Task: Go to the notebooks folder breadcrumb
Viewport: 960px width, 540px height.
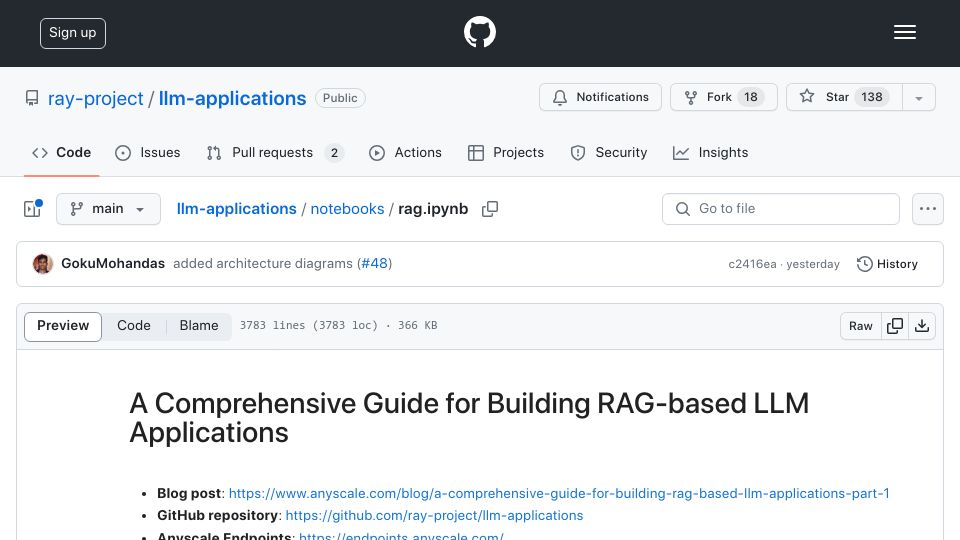Action: click(347, 209)
